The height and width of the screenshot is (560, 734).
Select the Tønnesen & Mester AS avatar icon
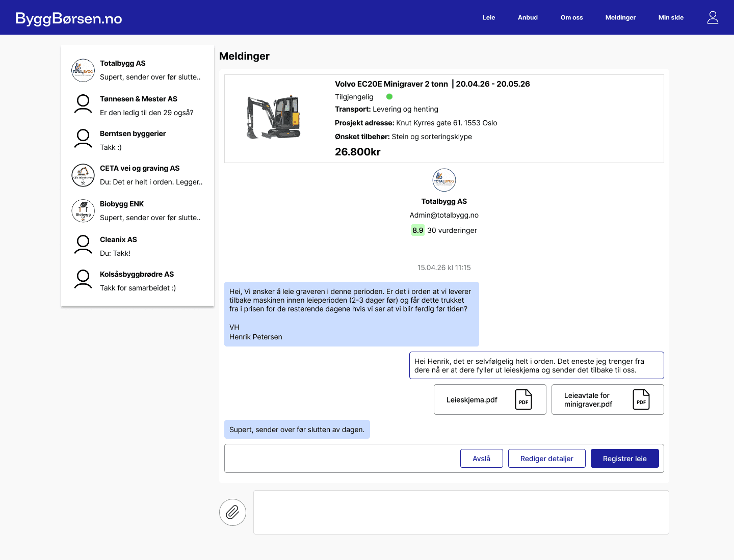click(83, 104)
